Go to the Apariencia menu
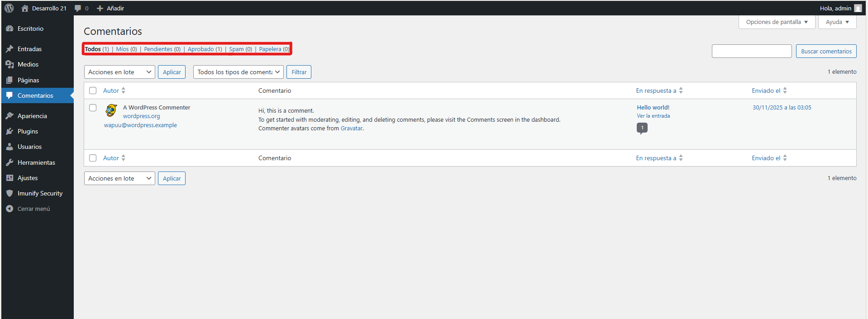The height and width of the screenshot is (319, 868). (x=32, y=116)
